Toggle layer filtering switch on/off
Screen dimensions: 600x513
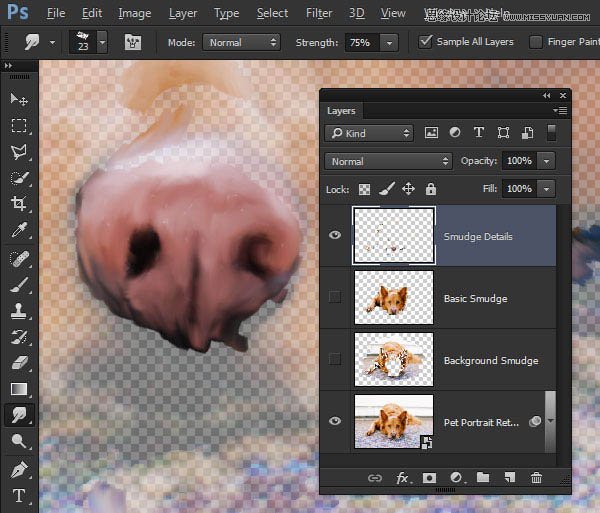tap(551, 133)
